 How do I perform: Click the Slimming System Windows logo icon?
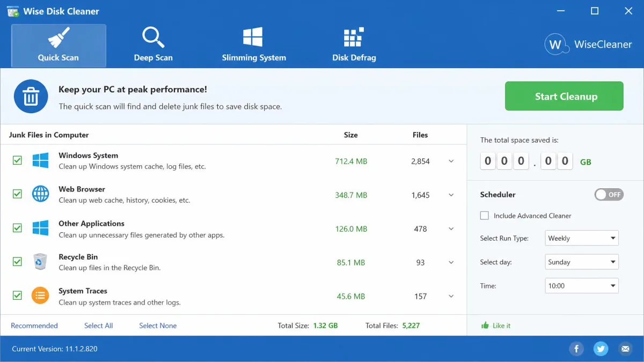pyautogui.click(x=253, y=38)
